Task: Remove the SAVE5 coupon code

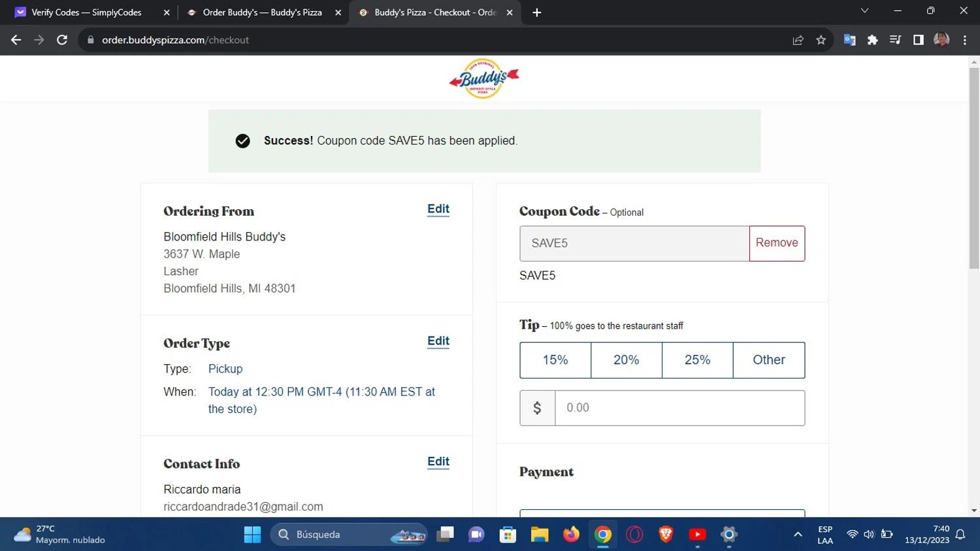Action: [x=777, y=243]
